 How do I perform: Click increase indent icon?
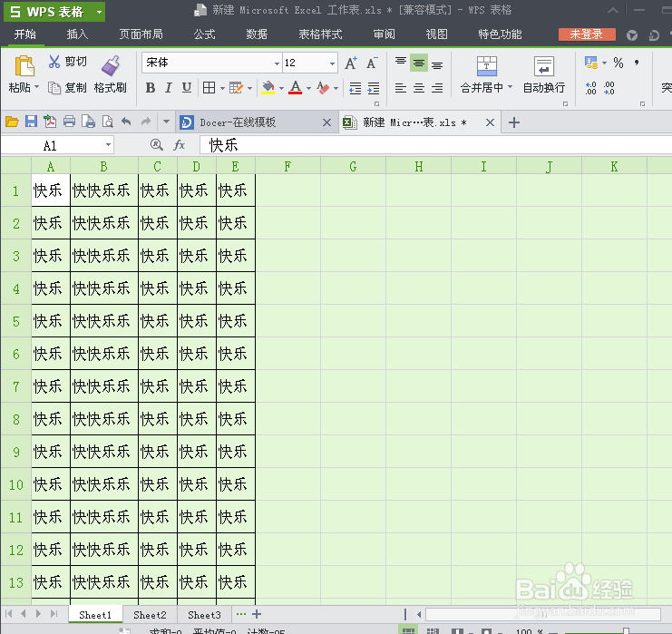[x=374, y=88]
